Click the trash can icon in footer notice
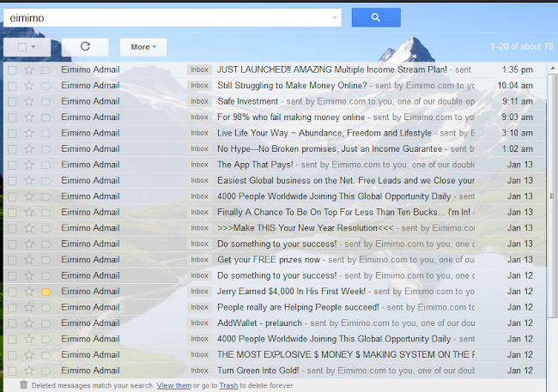 point(23,384)
